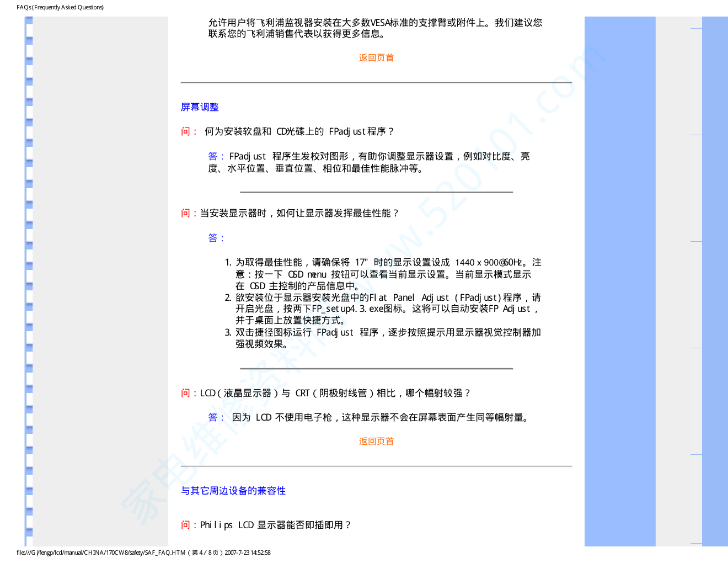
Task: Click the answer about LCD not using electron gun
Action: click(370, 417)
